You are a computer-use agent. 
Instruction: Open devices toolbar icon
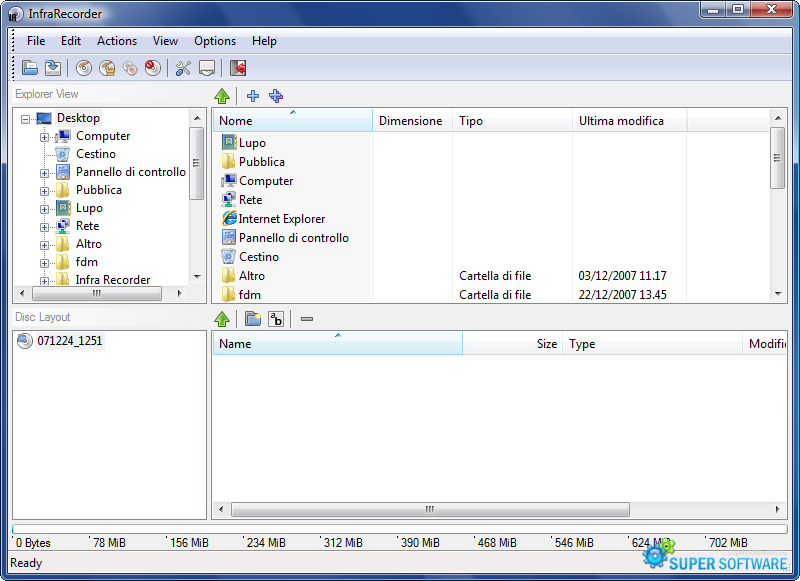coord(207,68)
